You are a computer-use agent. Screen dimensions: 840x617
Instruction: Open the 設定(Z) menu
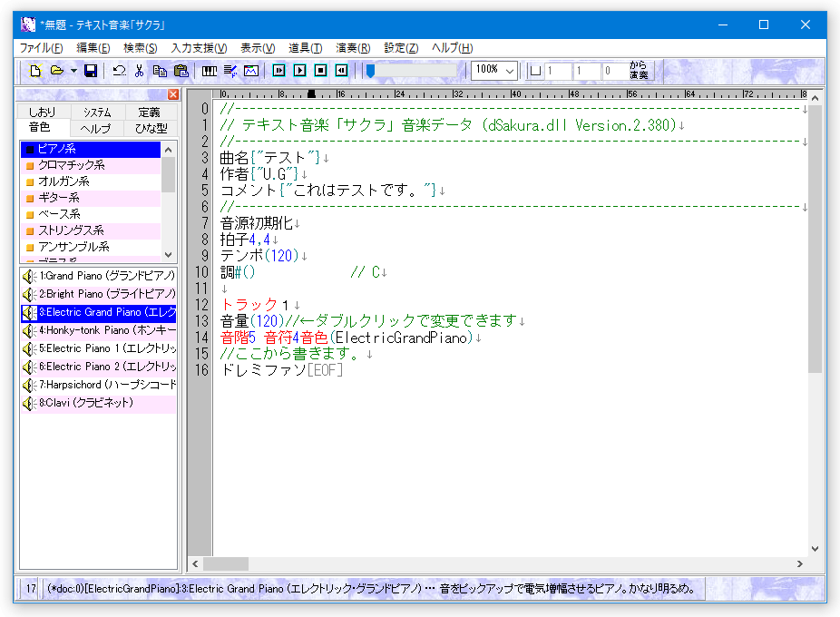coord(401,48)
